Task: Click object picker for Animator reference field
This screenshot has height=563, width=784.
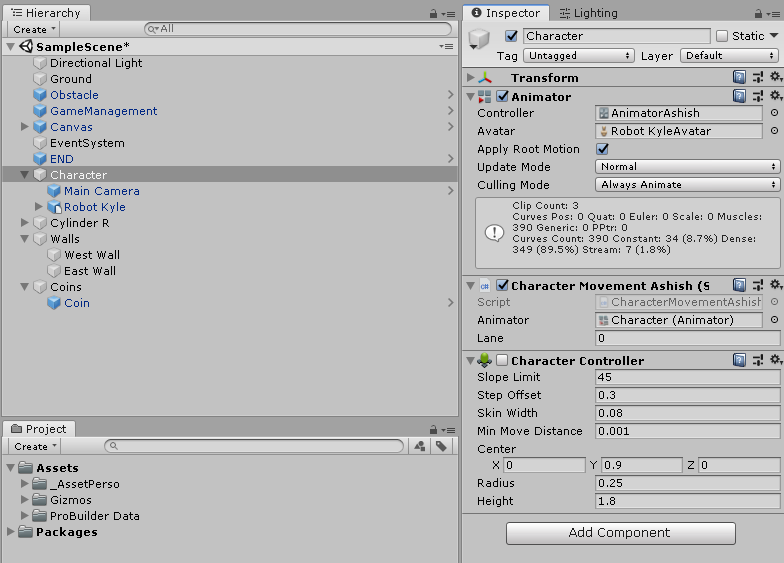Action: click(774, 320)
